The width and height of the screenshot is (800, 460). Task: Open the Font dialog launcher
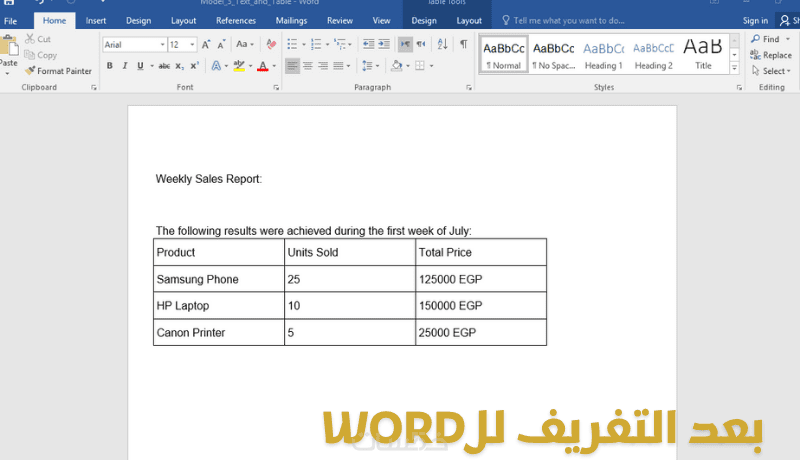pyautogui.click(x=276, y=88)
